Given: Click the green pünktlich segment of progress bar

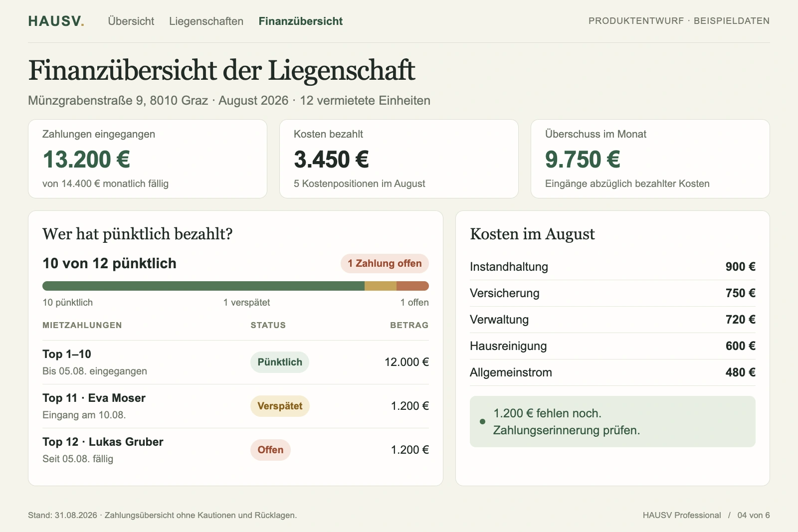Looking at the screenshot, I should point(203,286).
